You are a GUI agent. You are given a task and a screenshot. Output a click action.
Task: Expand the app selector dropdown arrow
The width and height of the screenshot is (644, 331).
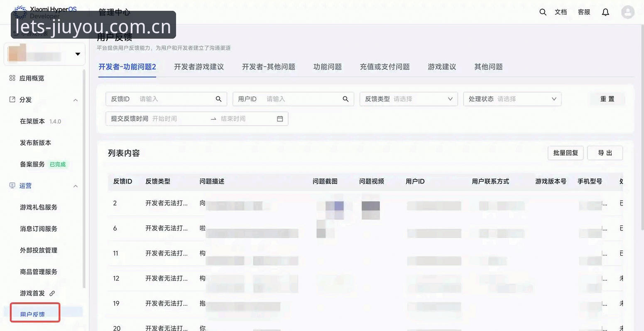[78, 54]
